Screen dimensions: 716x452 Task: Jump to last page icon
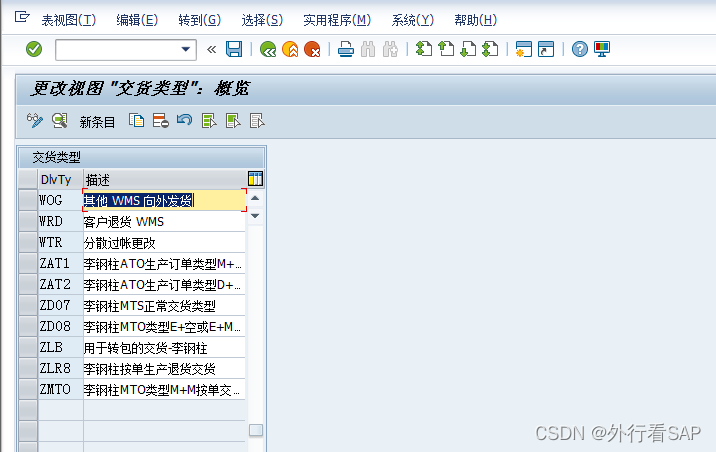click(490, 49)
